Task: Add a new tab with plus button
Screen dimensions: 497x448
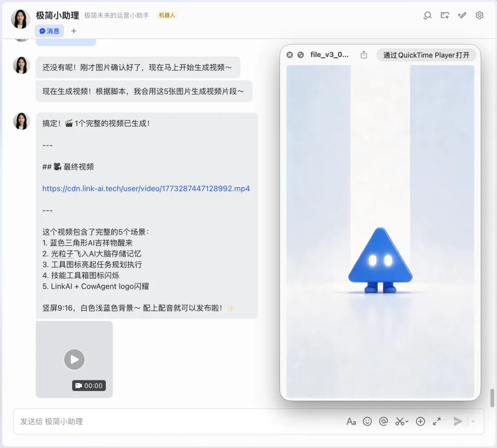Action: [74, 31]
